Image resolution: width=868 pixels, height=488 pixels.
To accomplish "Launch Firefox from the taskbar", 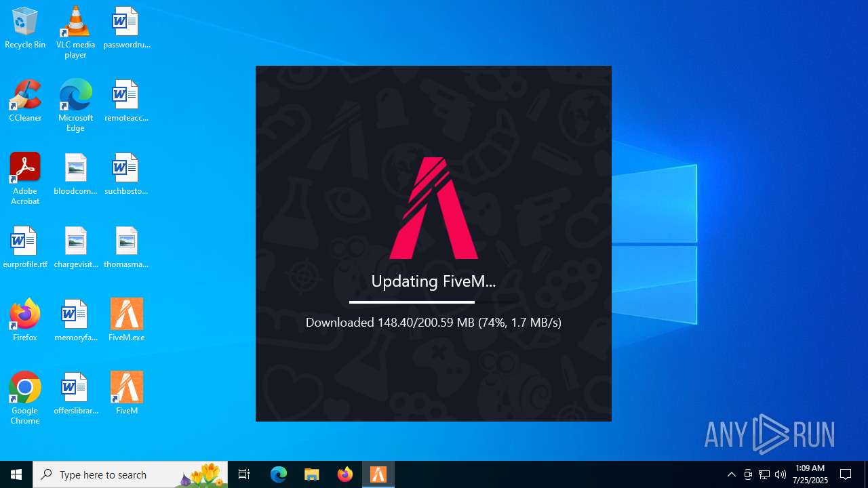I will (345, 474).
